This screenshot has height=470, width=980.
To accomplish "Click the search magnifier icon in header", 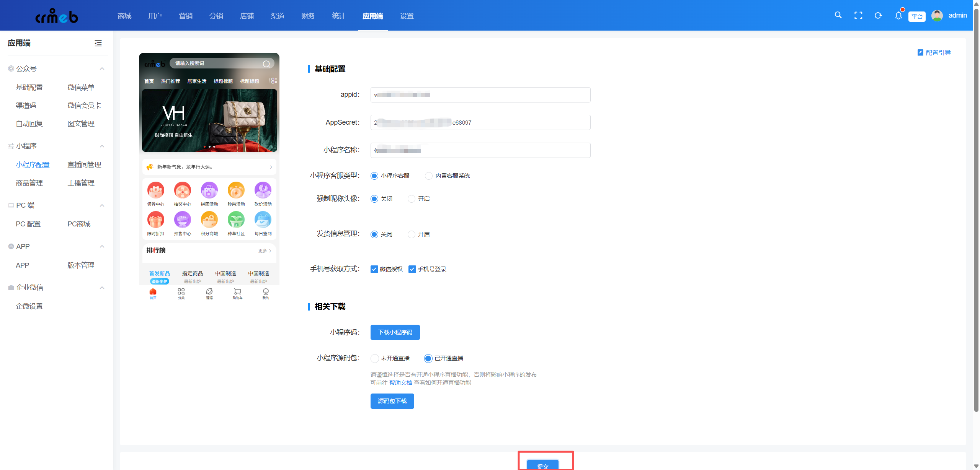I will (838, 15).
